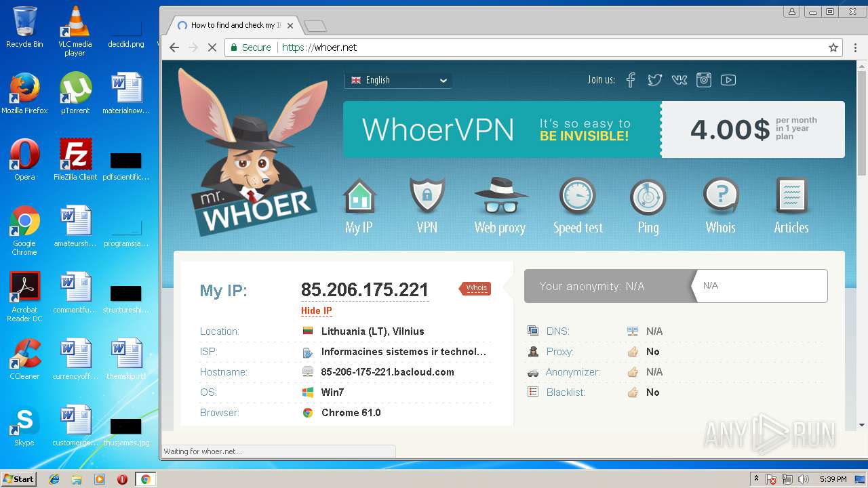This screenshot has height=488, width=868.
Task: Open FileZilla Client desktop icon
Action: click(x=75, y=160)
